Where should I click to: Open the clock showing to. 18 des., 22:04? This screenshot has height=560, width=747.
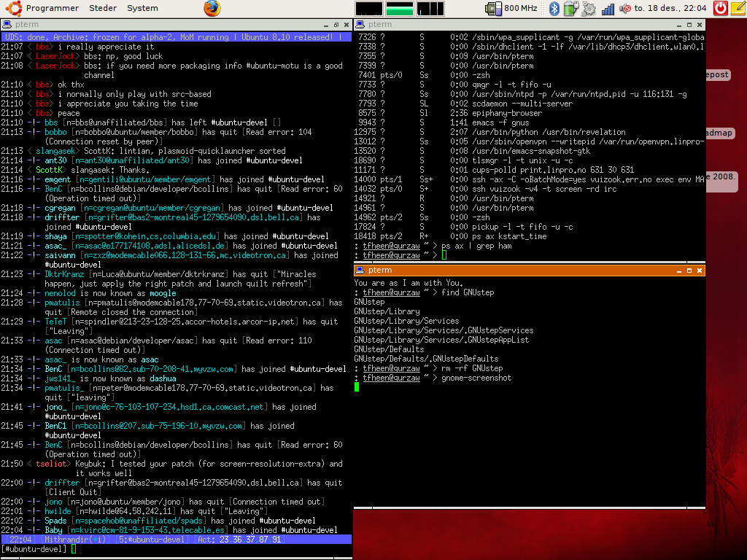[670, 8]
